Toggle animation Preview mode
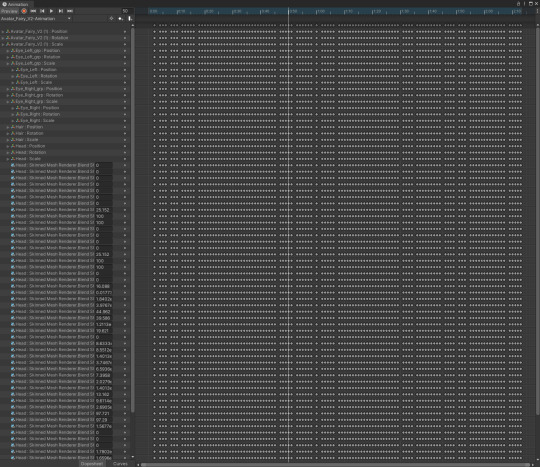The height and width of the screenshot is (467, 540). pyautogui.click(x=9, y=11)
